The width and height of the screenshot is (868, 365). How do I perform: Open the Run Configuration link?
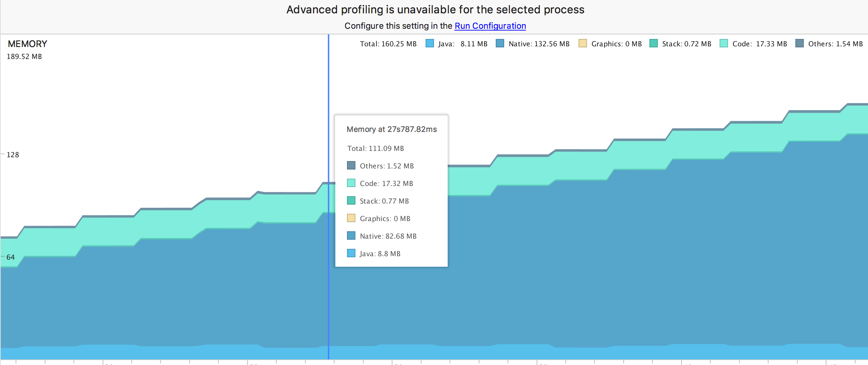tap(490, 26)
